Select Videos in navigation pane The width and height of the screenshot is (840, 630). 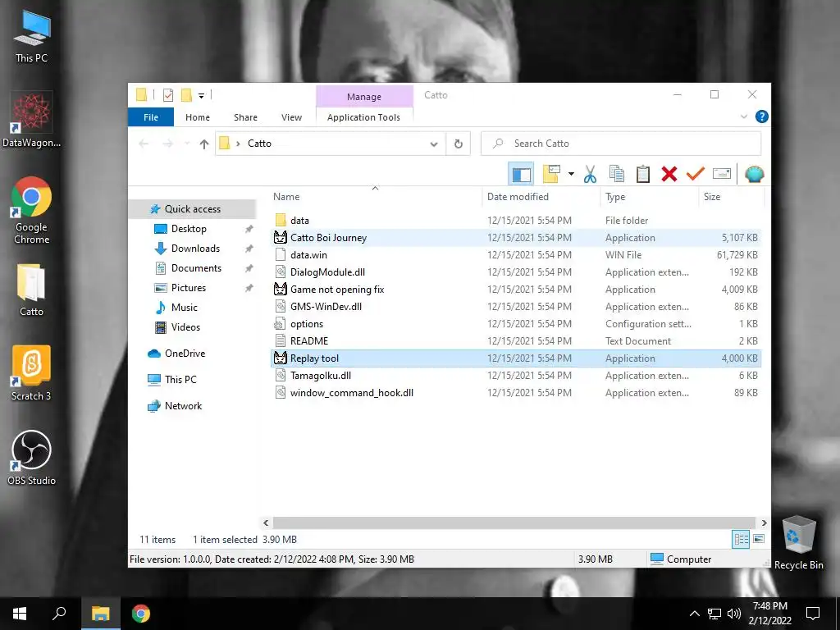point(185,327)
